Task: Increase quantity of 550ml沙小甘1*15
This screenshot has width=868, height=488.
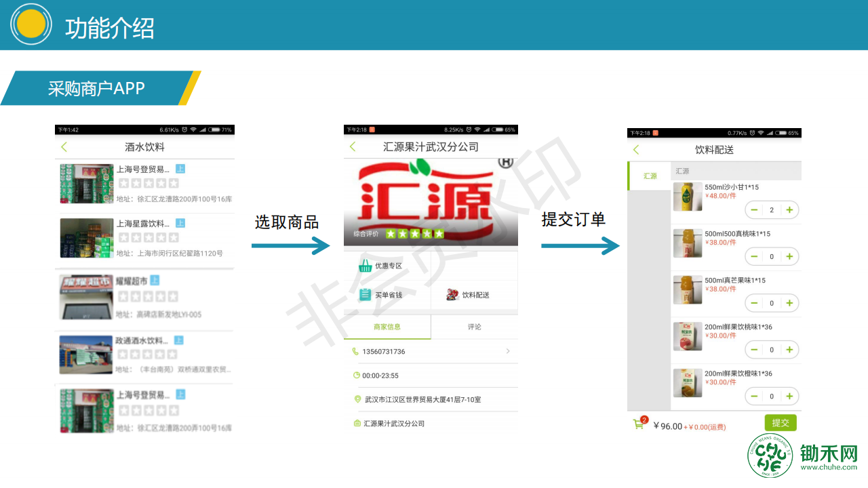Action: [x=789, y=210]
